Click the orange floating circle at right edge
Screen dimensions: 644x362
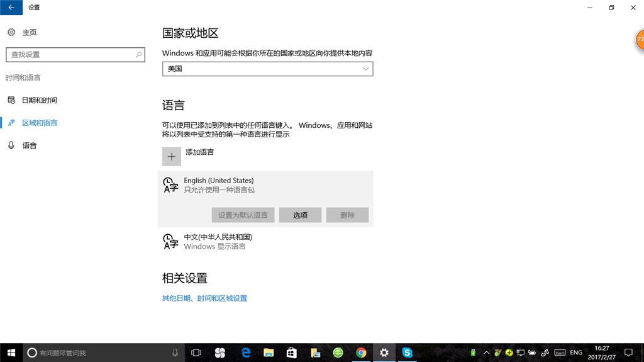(x=640, y=40)
